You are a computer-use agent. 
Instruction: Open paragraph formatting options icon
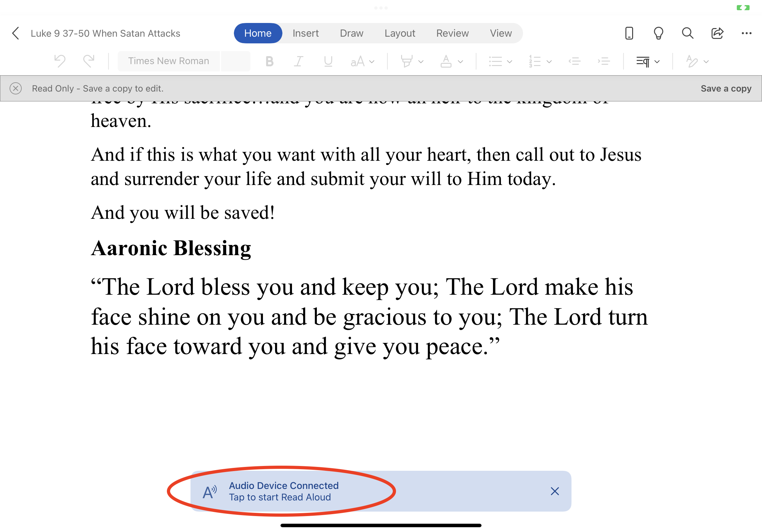coord(643,62)
